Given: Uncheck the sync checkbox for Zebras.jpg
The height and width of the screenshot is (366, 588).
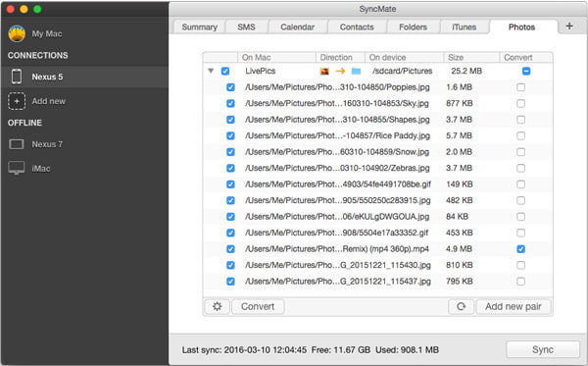Looking at the screenshot, I should [230, 168].
